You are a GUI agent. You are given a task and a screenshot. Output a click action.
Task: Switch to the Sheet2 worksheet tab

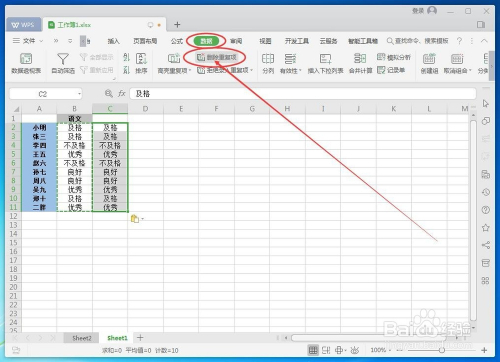tap(82, 338)
